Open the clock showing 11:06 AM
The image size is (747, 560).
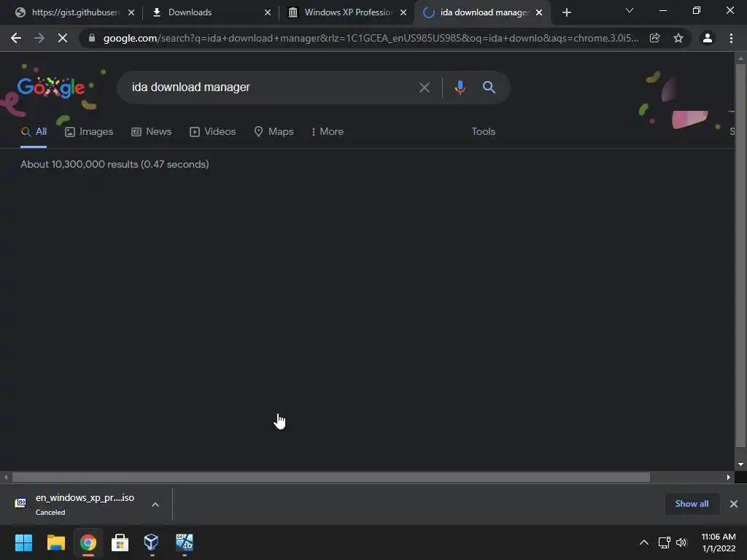click(719, 542)
